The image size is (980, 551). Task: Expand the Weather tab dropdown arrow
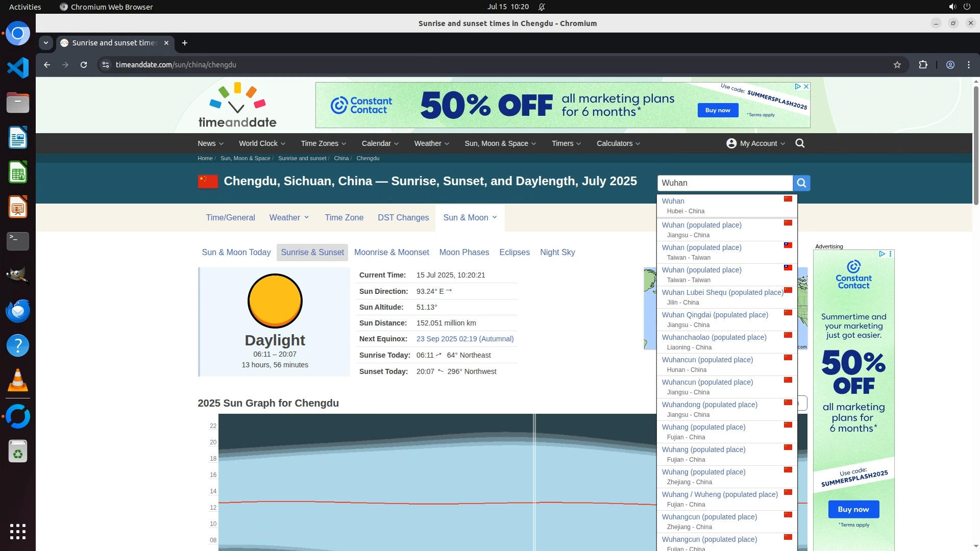pos(306,217)
